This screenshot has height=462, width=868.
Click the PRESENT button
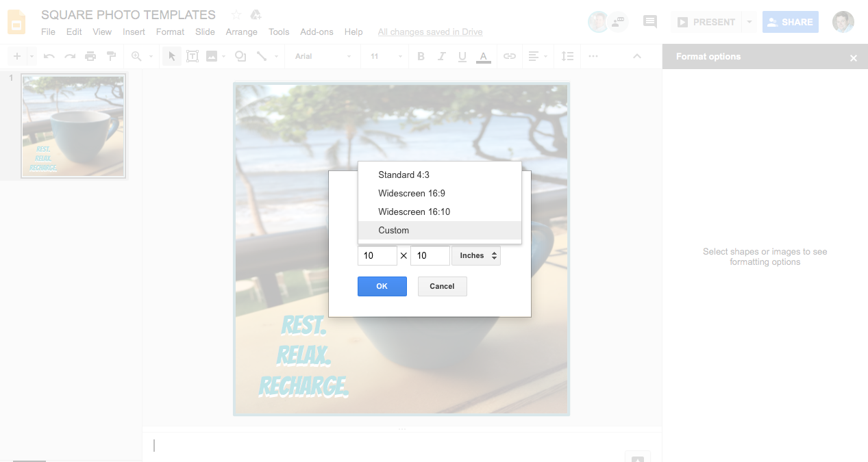(x=706, y=22)
